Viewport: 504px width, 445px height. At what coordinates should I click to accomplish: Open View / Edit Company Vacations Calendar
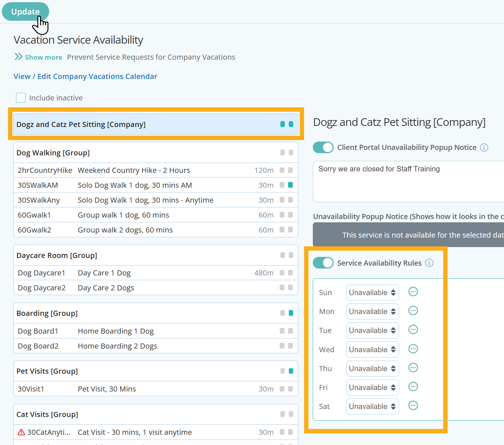pos(85,76)
